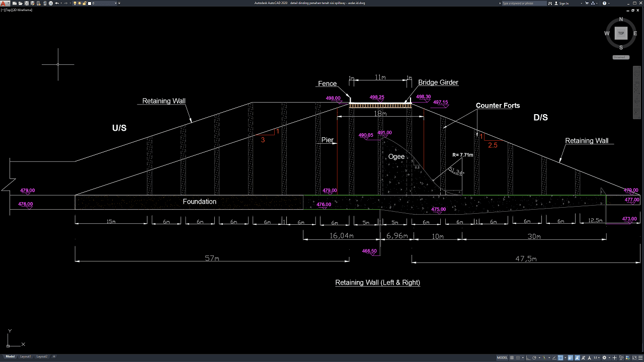This screenshot has height=362, width=644.
Task: Open annotation scale 1:1 dropdown
Action: tap(597, 358)
